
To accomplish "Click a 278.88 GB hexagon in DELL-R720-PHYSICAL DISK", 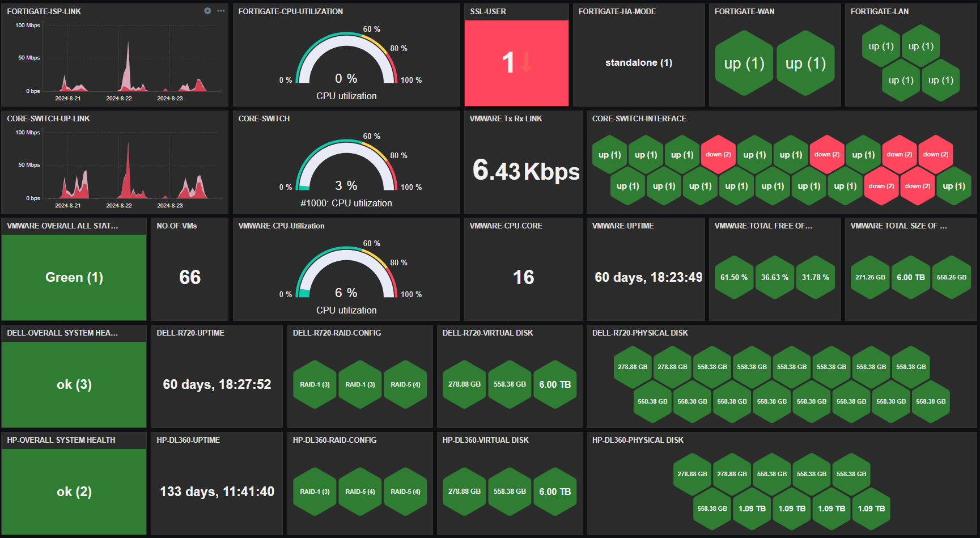I will (633, 366).
